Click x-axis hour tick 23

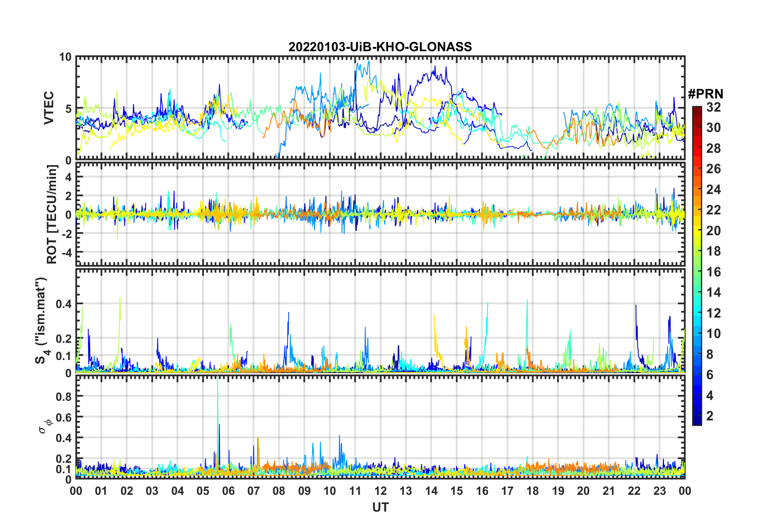(659, 490)
